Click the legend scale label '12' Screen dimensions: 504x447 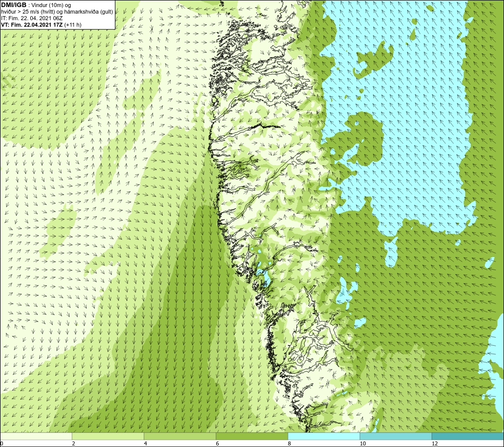tap(434, 443)
